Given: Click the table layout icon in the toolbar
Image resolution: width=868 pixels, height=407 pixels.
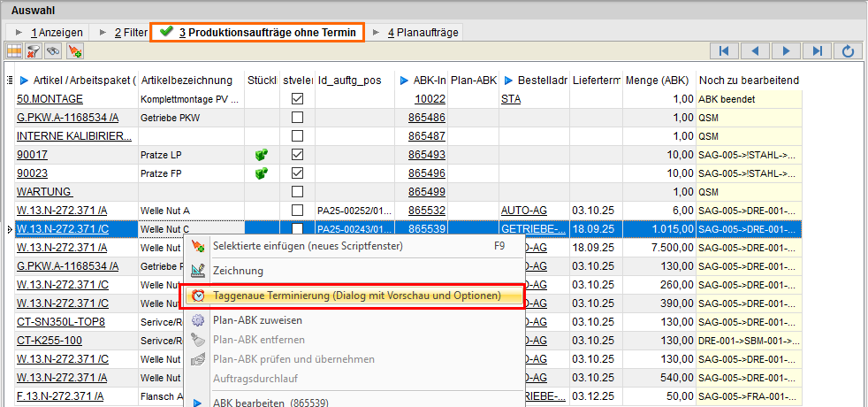Looking at the screenshot, I should [14, 51].
